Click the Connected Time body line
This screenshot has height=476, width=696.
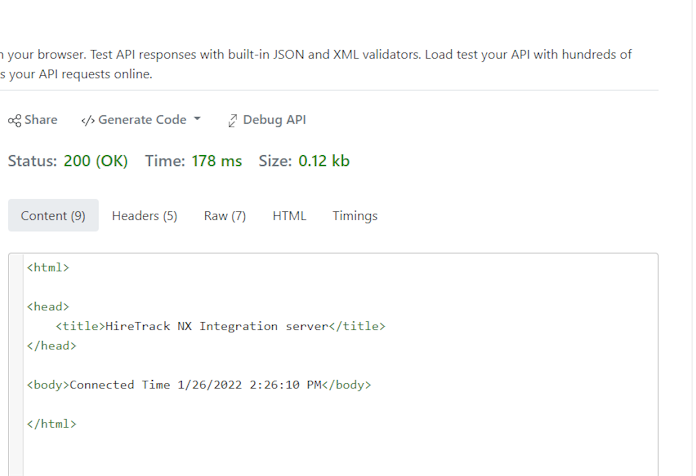[x=199, y=385]
